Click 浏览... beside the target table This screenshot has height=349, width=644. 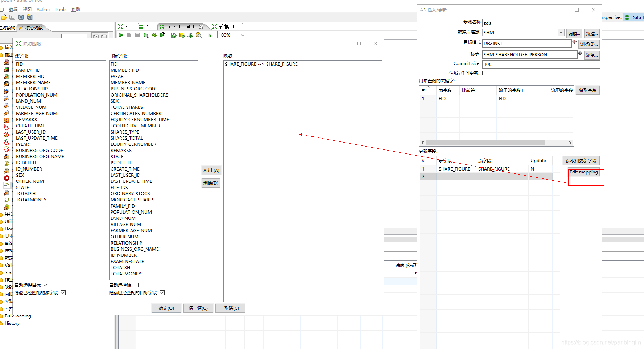coord(592,56)
